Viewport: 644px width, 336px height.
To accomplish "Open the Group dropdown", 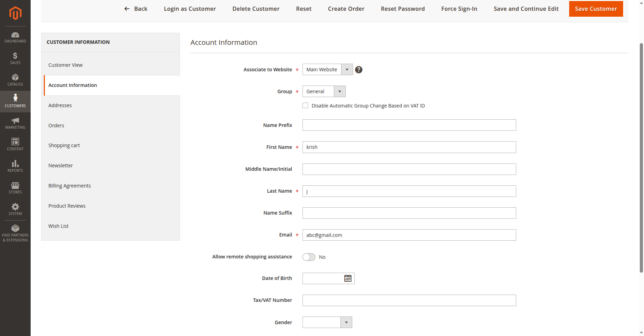I will click(324, 91).
